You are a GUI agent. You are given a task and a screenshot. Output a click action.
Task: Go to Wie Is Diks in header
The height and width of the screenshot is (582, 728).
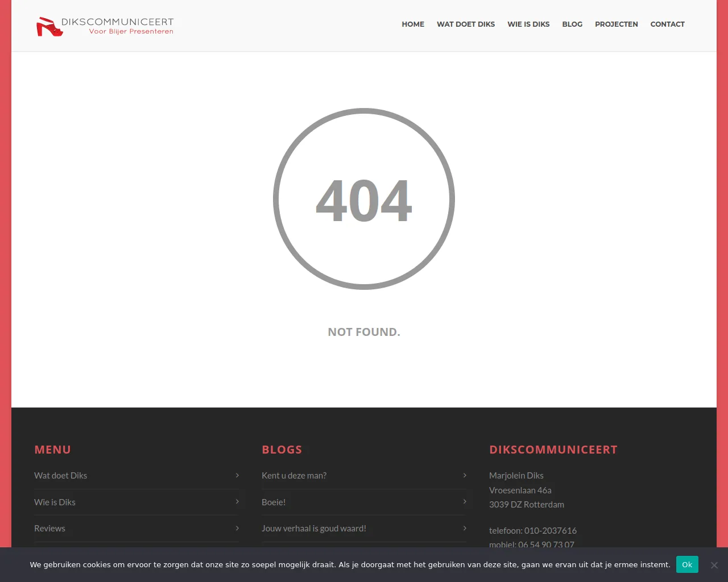click(x=528, y=24)
